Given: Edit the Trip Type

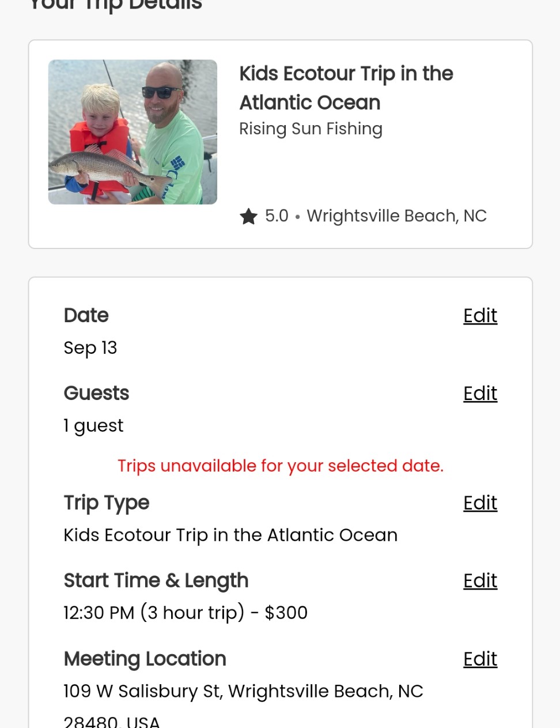Looking at the screenshot, I should 480,503.
